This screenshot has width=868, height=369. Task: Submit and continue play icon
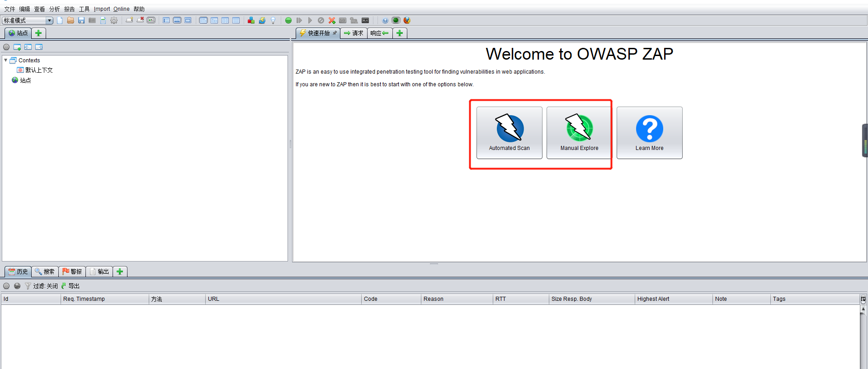click(310, 20)
